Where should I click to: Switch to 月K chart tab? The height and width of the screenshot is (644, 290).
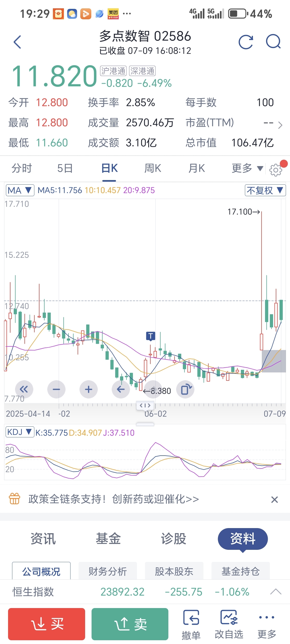click(197, 169)
